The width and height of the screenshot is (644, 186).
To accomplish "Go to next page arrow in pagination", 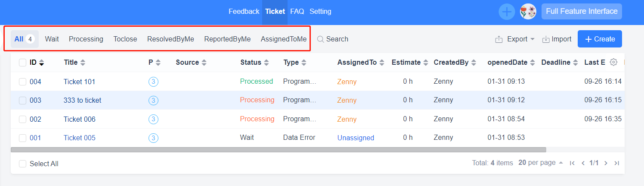I will [606, 163].
